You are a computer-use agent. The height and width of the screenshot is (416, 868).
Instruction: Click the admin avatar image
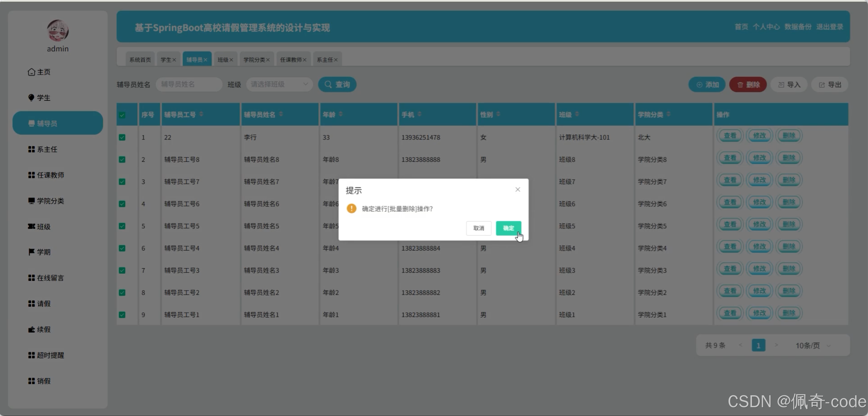58,31
